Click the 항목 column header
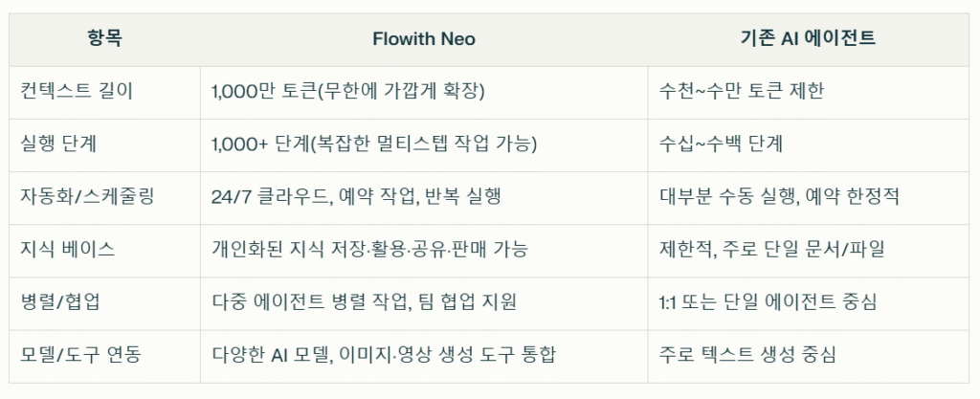The height and width of the screenshot is (399, 980). (x=104, y=38)
